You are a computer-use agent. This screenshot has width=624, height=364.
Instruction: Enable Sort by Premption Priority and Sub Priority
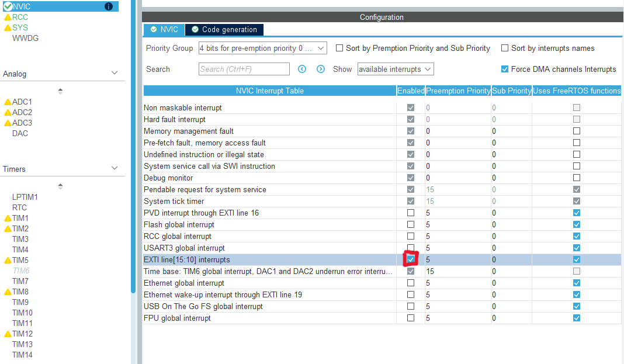pos(339,48)
